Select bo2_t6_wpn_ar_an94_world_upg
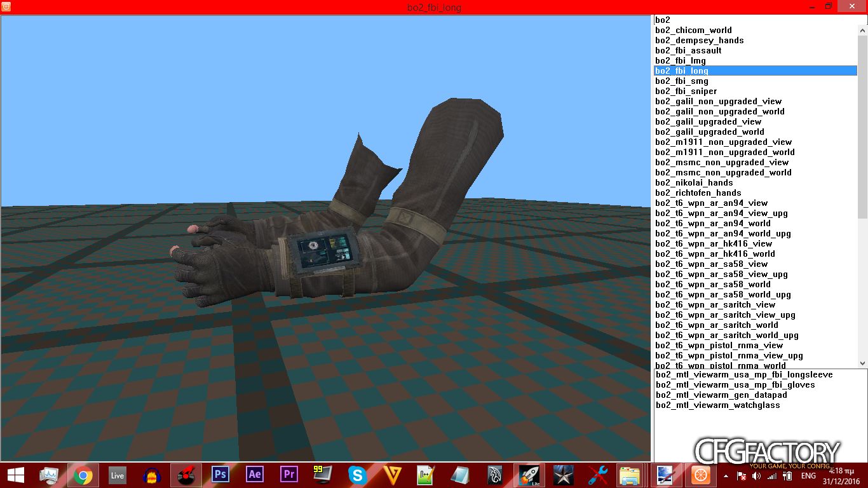 pos(756,234)
